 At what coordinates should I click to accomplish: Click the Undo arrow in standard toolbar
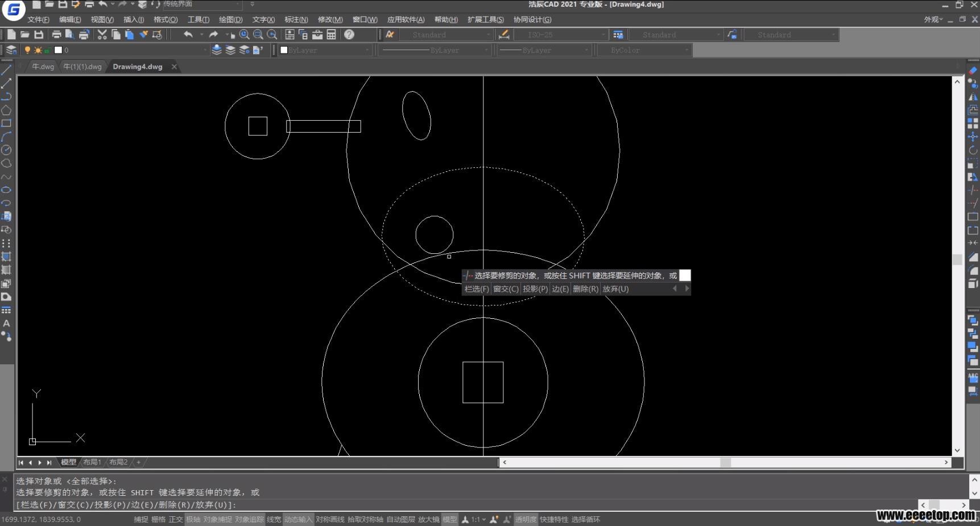(x=188, y=35)
